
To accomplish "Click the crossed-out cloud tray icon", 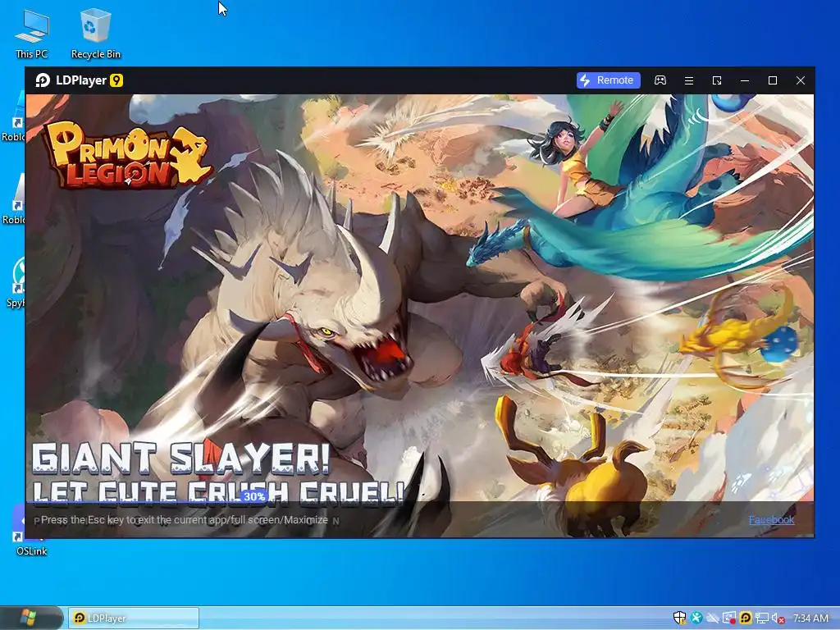I will coord(713,619).
